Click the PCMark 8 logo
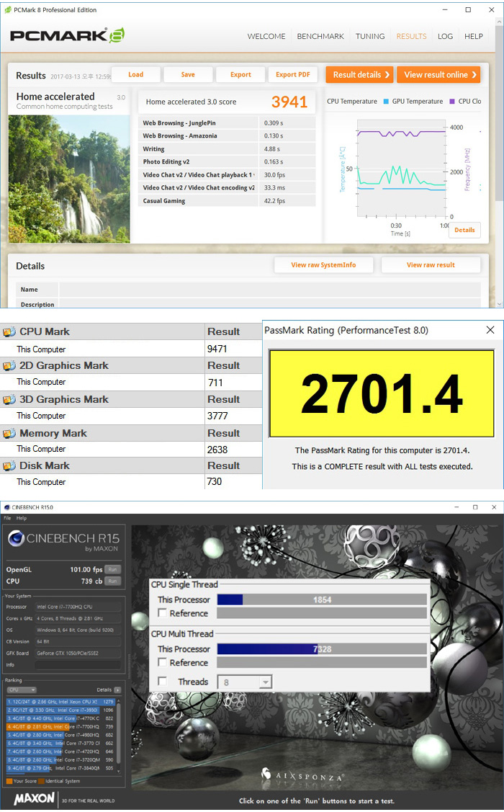504x812 pixels. point(67,35)
